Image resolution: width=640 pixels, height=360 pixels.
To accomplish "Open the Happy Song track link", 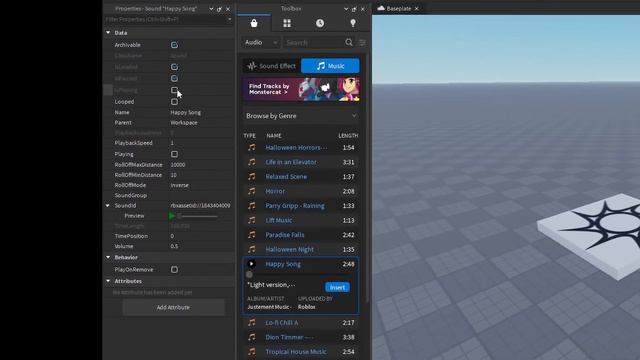I will (x=283, y=264).
